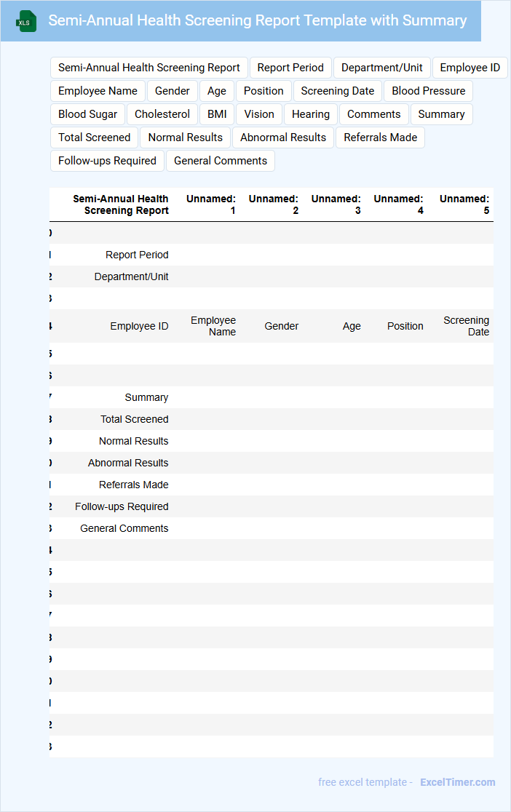
Task: Select the Normal Results table cell
Action: click(134, 441)
